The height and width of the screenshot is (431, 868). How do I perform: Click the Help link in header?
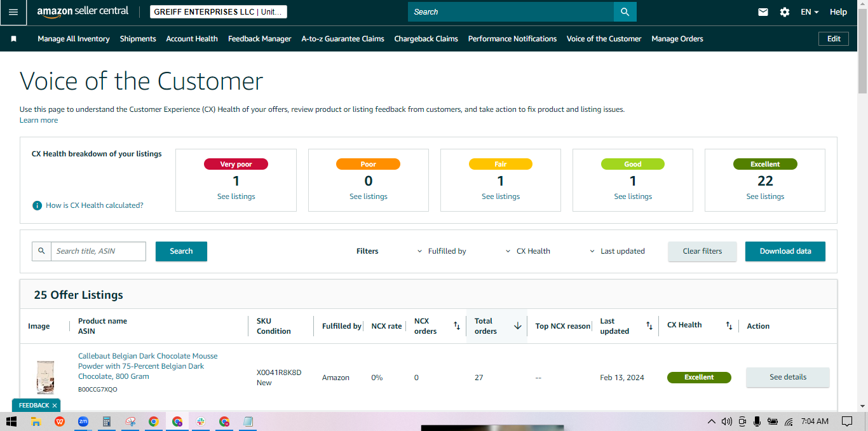coord(838,12)
